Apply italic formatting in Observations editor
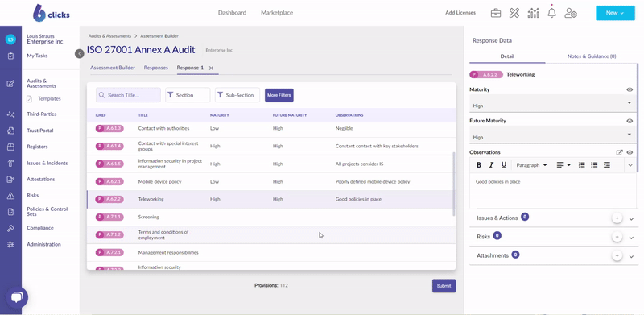 pos(491,165)
